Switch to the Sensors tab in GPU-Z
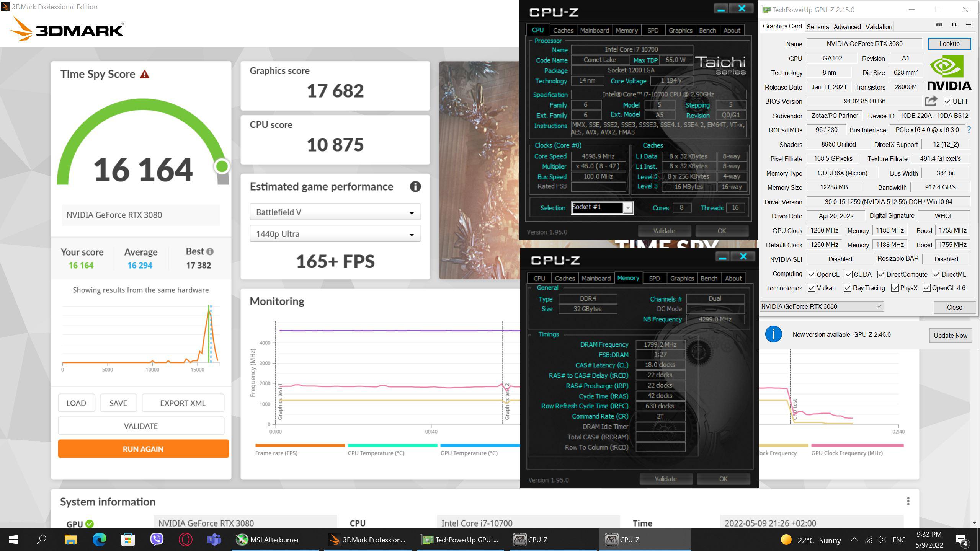 click(817, 27)
